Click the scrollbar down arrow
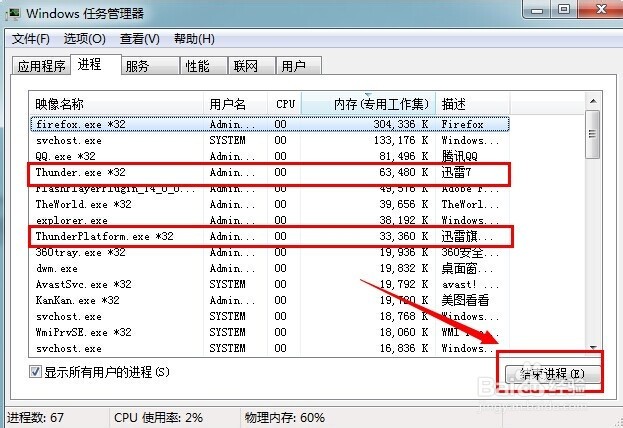 593,348
